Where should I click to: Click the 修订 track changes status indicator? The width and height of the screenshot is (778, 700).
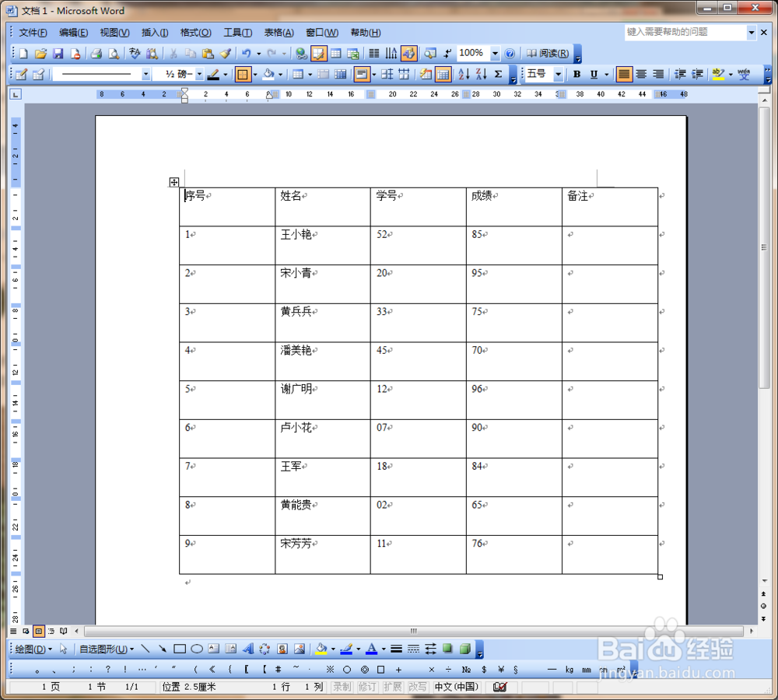tap(367, 687)
